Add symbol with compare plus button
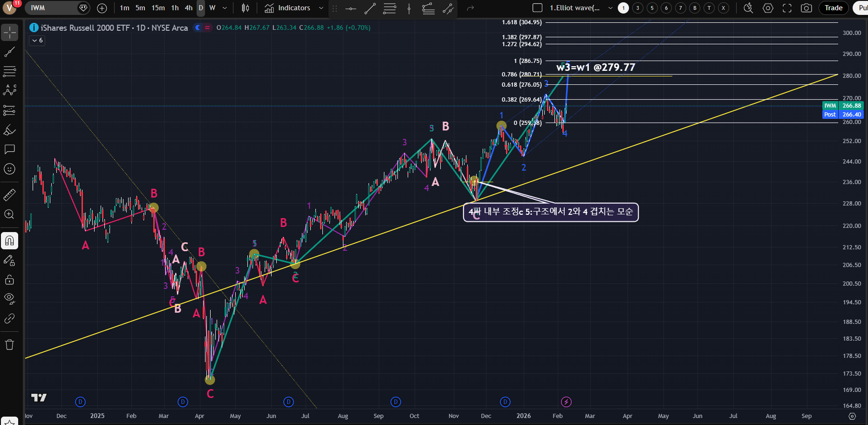Screen dimensions: 868x425 click(x=102, y=8)
